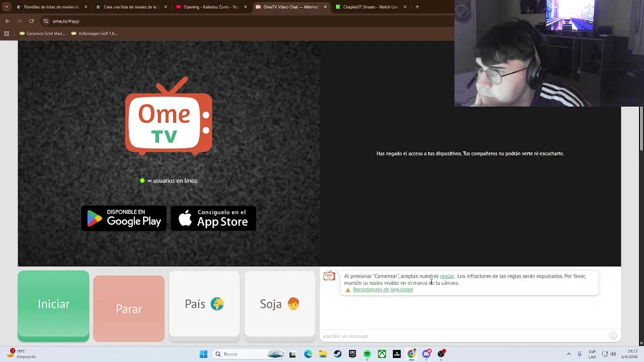Click the ome.tv/#app address bar
Screen dimensions: 644x362
point(247,21)
